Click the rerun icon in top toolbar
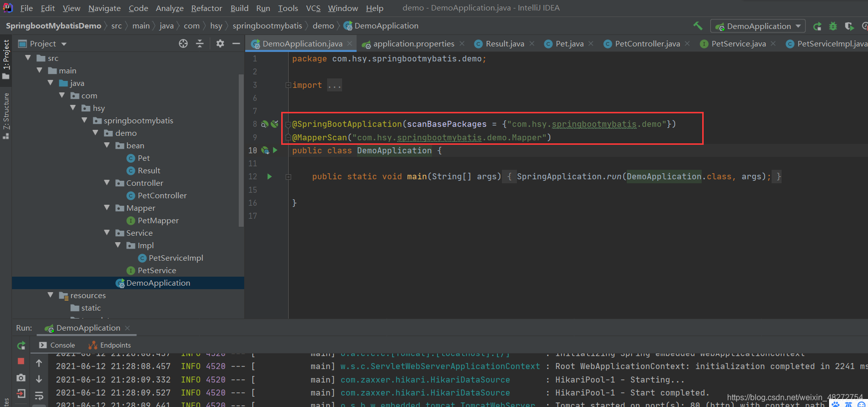The height and width of the screenshot is (407, 868). coord(817,26)
